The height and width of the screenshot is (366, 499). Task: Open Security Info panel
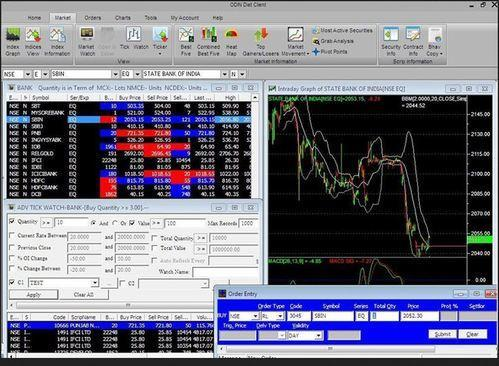click(x=391, y=42)
